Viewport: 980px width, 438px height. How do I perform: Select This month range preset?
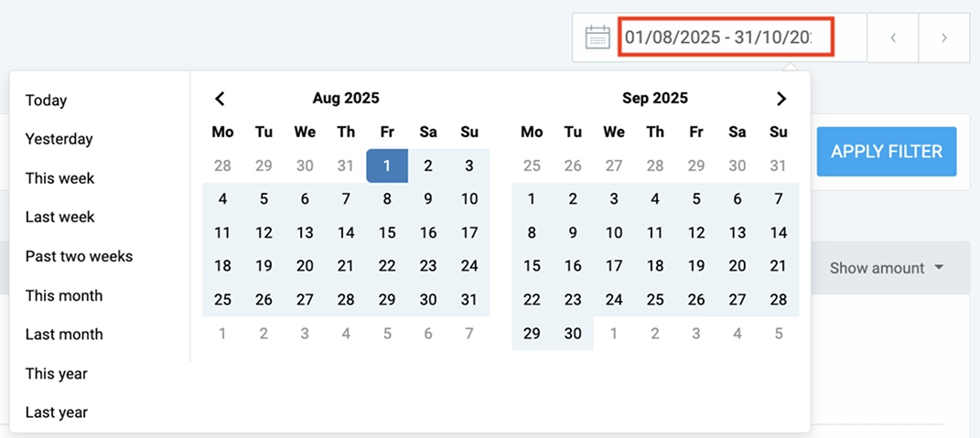[64, 295]
